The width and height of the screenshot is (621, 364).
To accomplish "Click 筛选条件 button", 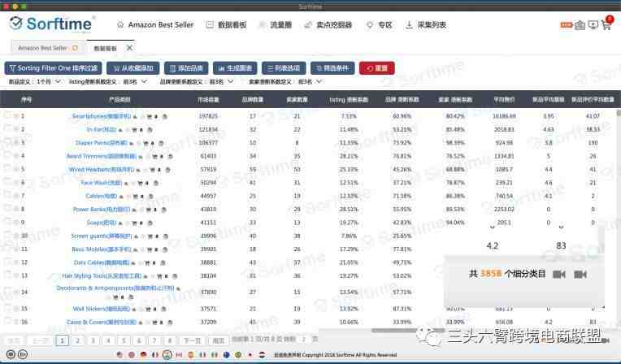I will (x=332, y=68).
